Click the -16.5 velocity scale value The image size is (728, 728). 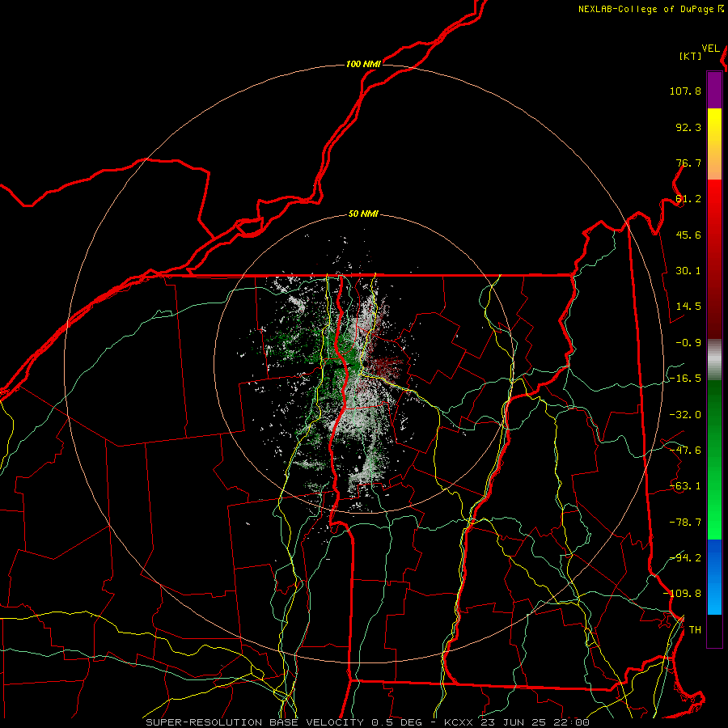(685, 379)
